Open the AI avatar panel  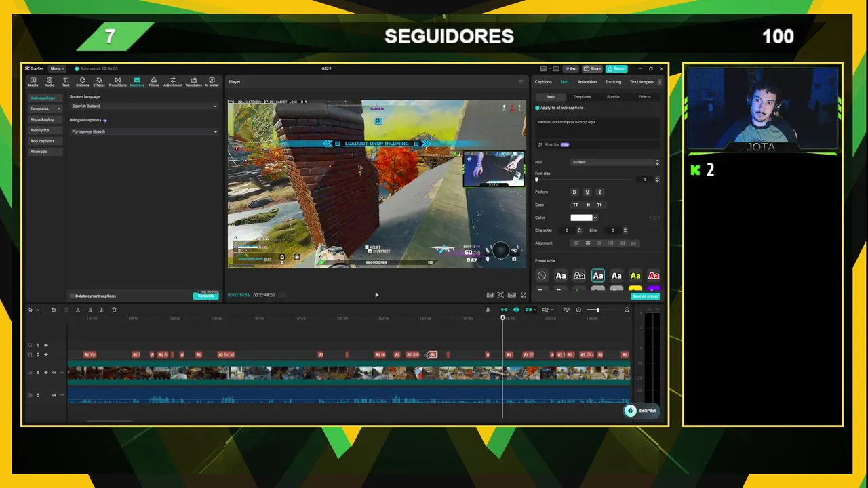tap(212, 82)
